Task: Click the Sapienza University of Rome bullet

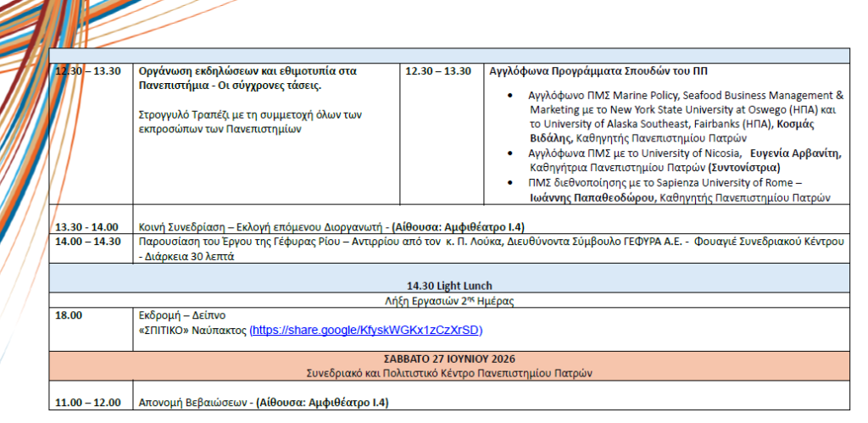Action: [680, 189]
